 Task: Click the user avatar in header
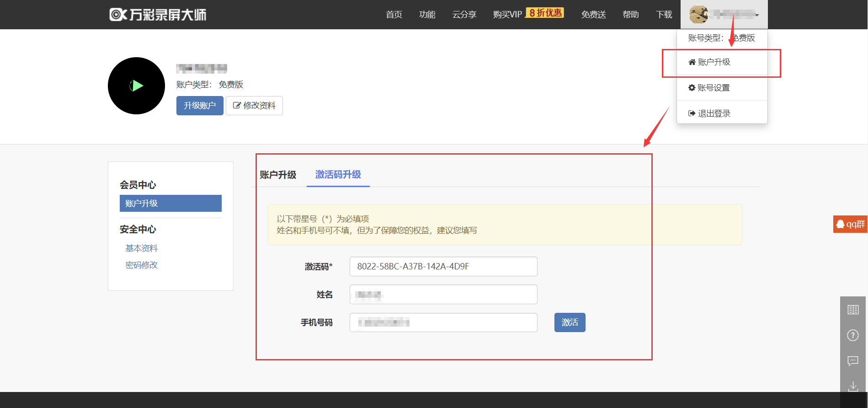(x=698, y=15)
